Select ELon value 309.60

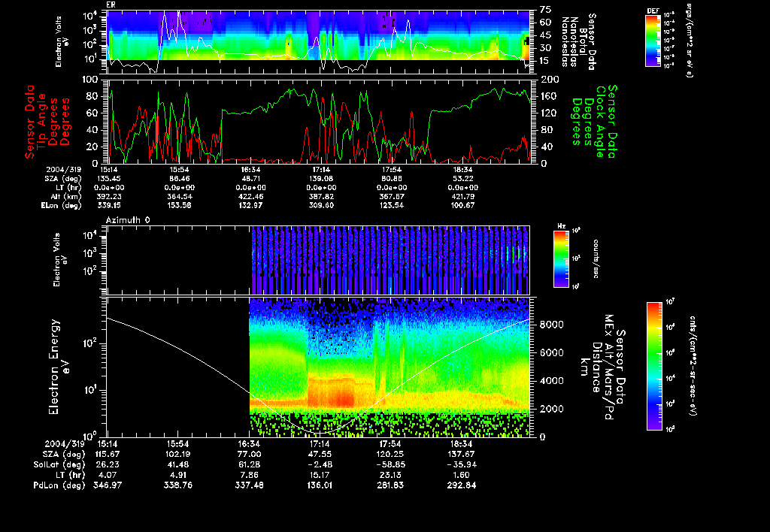pyautogui.click(x=321, y=206)
